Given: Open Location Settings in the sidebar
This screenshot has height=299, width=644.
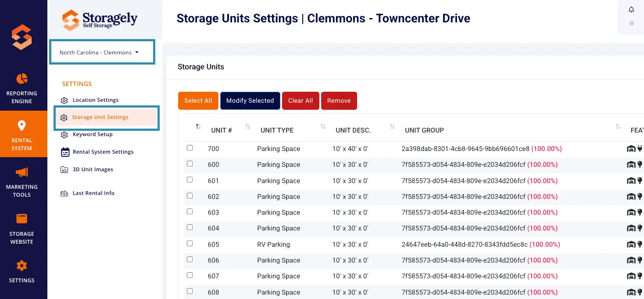Looking at the screenshot, I should point(96,100).
